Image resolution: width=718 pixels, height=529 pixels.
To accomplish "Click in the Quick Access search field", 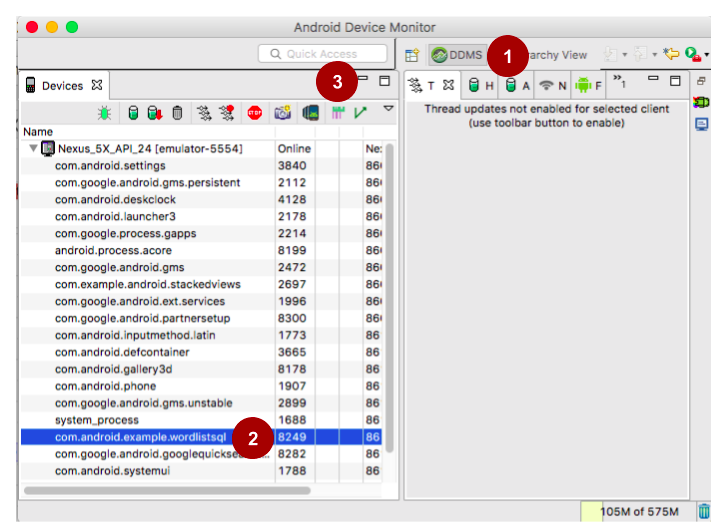I will (x=323, y=54).
